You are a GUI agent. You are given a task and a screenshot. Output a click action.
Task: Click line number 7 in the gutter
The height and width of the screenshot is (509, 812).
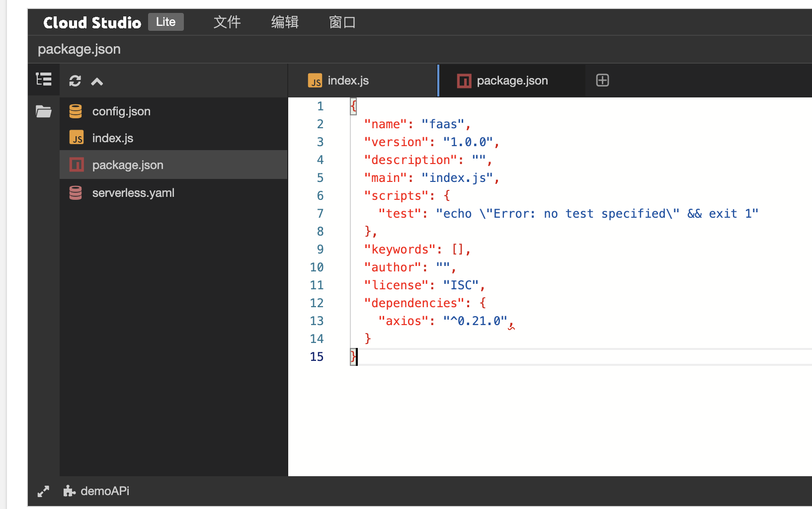tap(320, 214)
